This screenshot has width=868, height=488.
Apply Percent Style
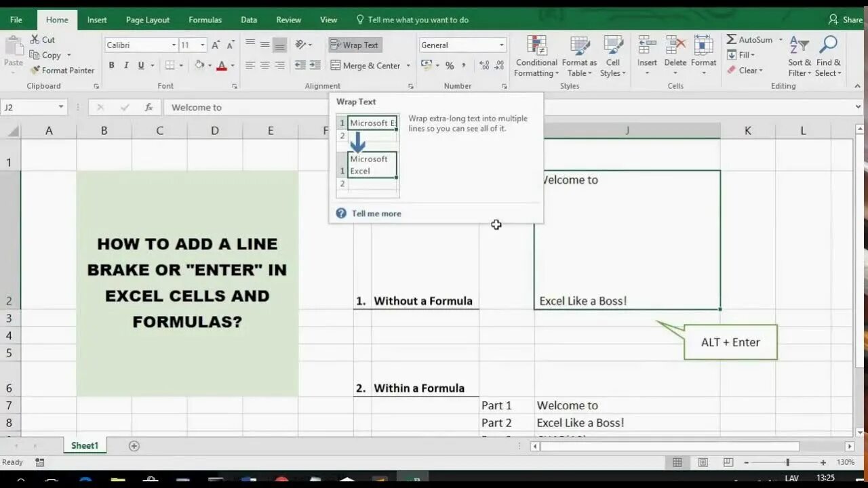(x=449, y=66)
